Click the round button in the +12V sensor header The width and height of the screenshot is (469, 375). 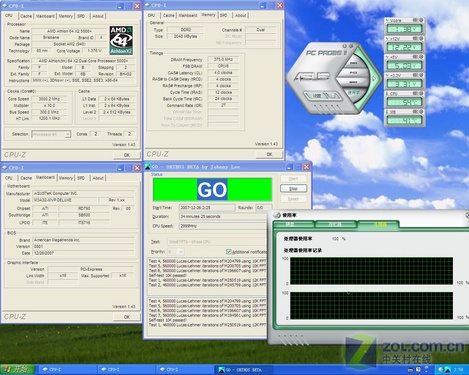click(x=421, y=39)
